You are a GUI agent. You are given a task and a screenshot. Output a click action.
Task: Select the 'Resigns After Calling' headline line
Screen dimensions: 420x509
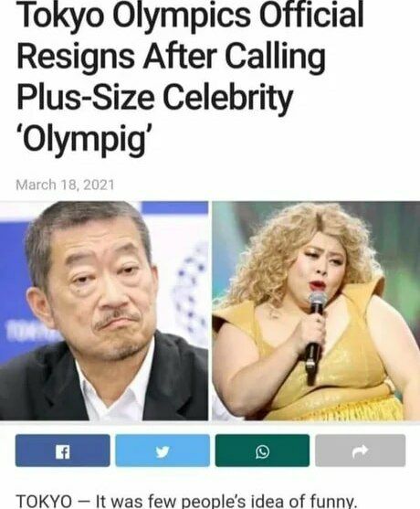coord(171,56)
